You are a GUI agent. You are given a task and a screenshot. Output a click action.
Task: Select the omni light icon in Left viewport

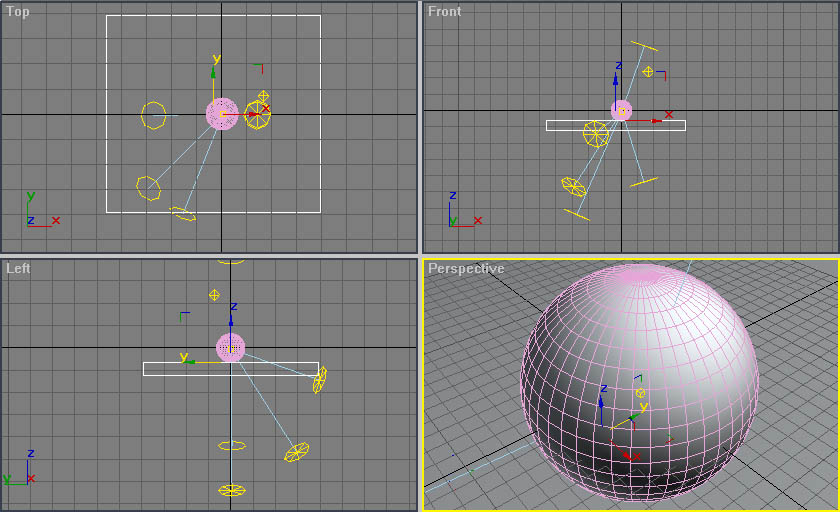[x=214, y=295]
